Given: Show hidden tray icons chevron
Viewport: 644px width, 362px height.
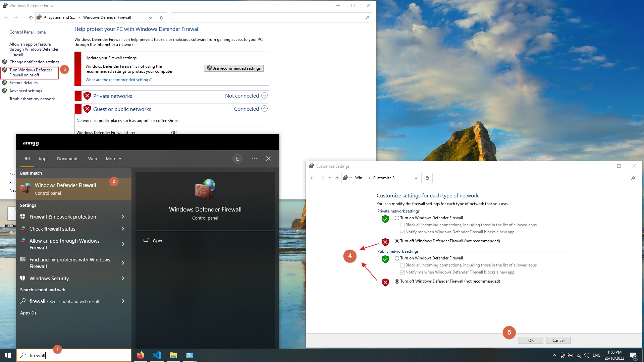Looking at the screenshot, I should click(x=554, y=355).
